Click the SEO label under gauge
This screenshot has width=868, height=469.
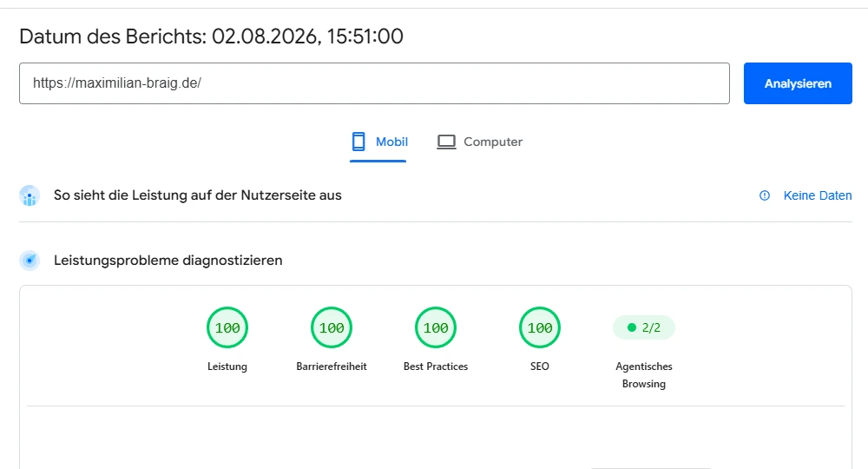(540, 367)
